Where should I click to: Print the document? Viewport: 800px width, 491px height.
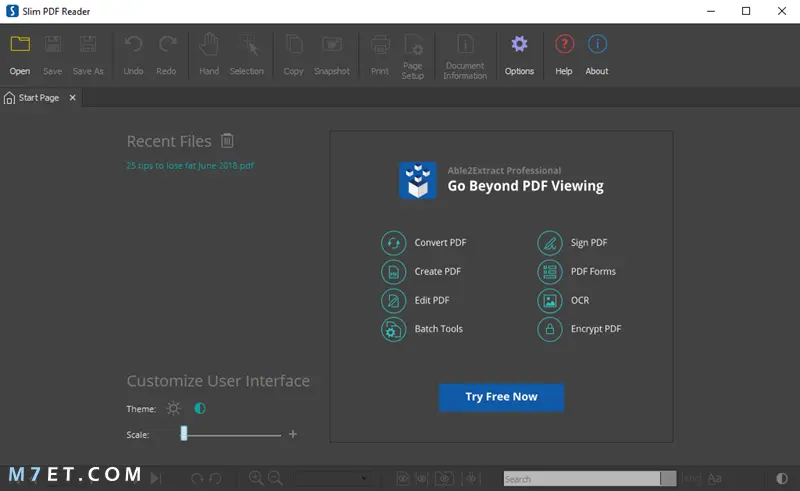[x=380, y=55]
